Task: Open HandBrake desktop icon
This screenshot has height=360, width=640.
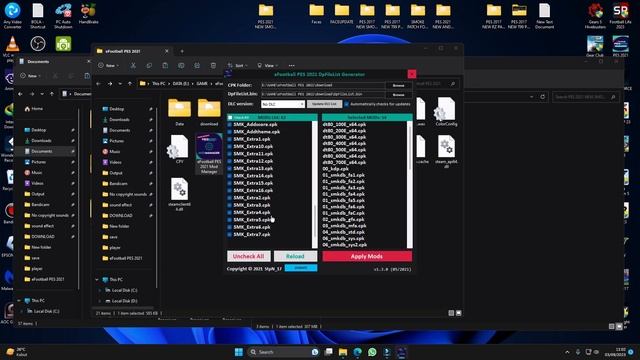Action: coord(88,13)
